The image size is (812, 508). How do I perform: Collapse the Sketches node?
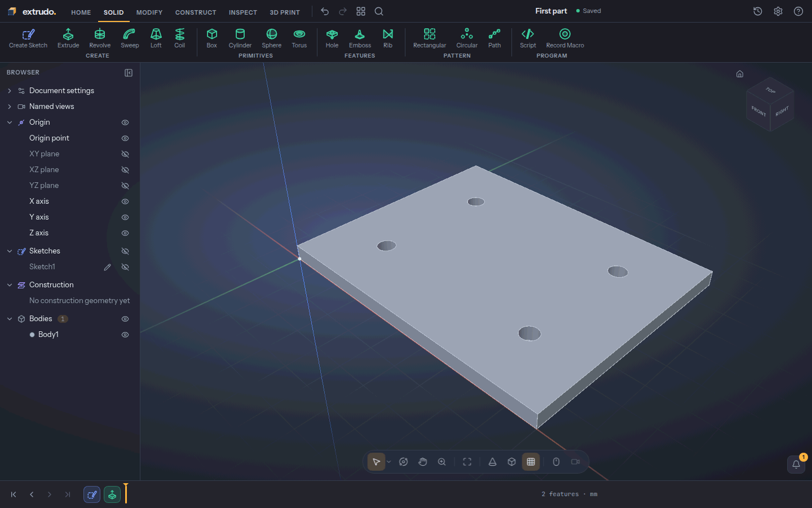tap(10, 251)
